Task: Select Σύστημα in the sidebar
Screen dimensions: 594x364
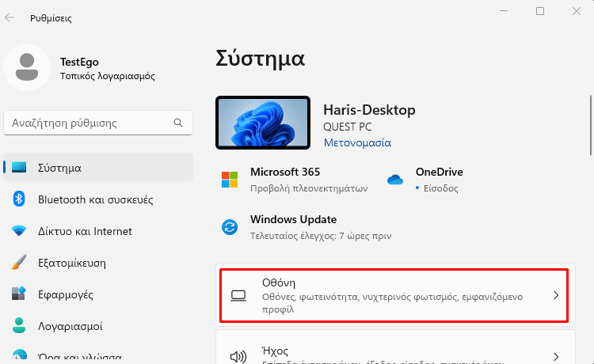Action: 98,167
